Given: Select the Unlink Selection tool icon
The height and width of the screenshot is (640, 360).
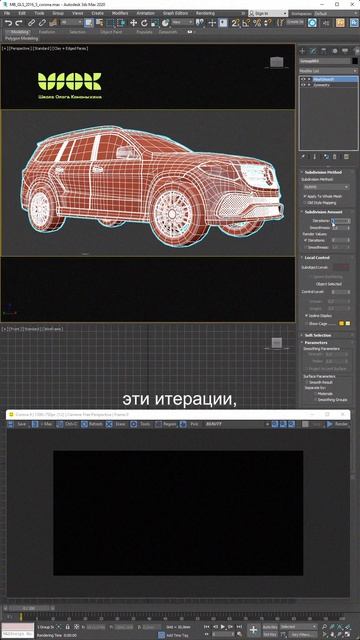Looking at the screenshot, I should [41, 23].
